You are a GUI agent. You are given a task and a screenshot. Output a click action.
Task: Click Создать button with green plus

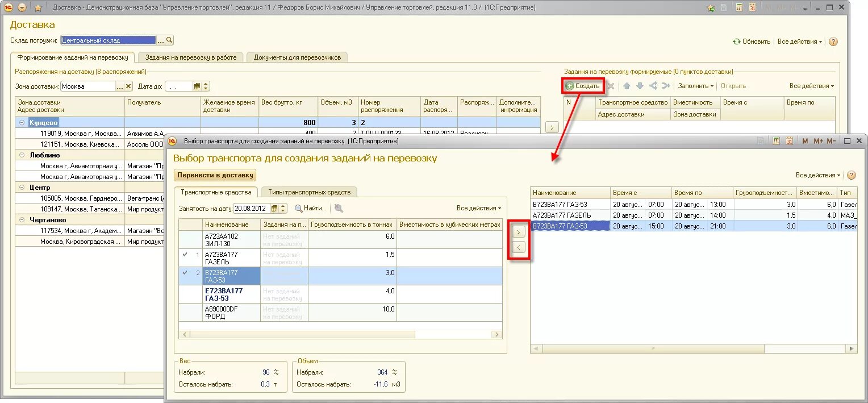[x=582, y=86]
